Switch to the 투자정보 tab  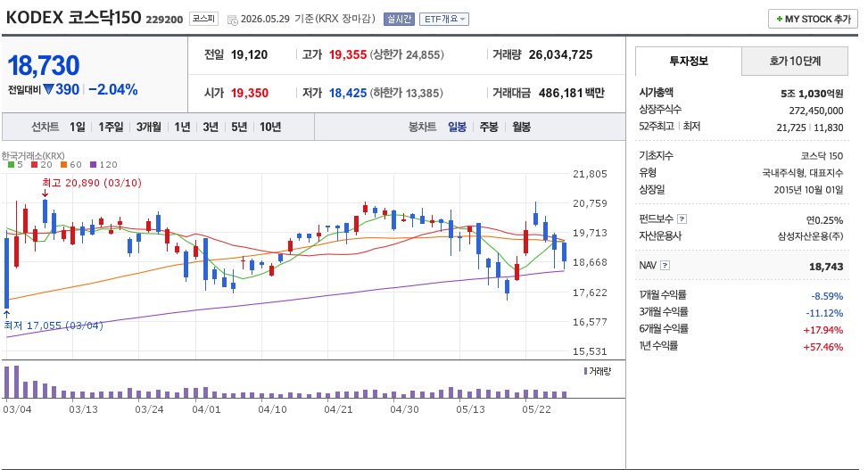(688, 61)
